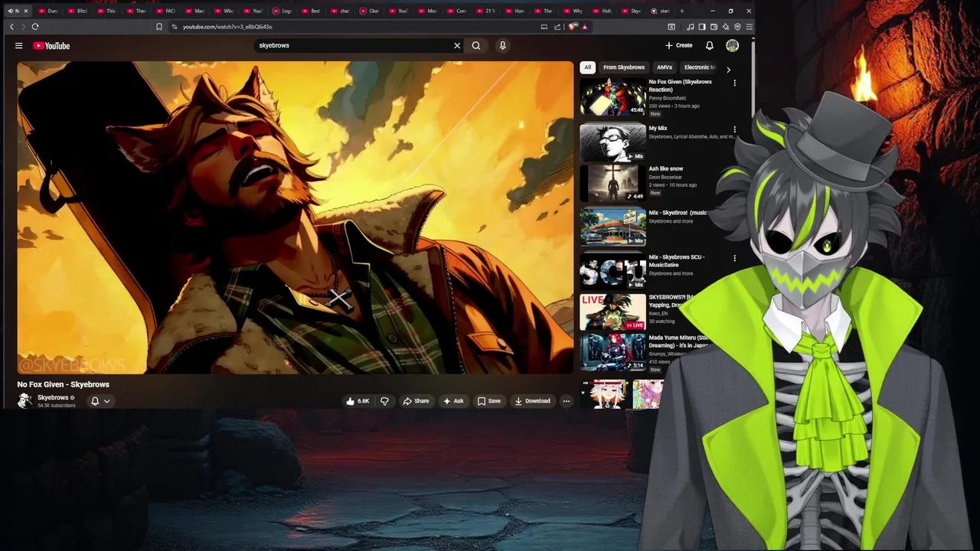
Task: Open the 'Mix - SkyeBros!' playlist title
Action: tap(678, 213)
